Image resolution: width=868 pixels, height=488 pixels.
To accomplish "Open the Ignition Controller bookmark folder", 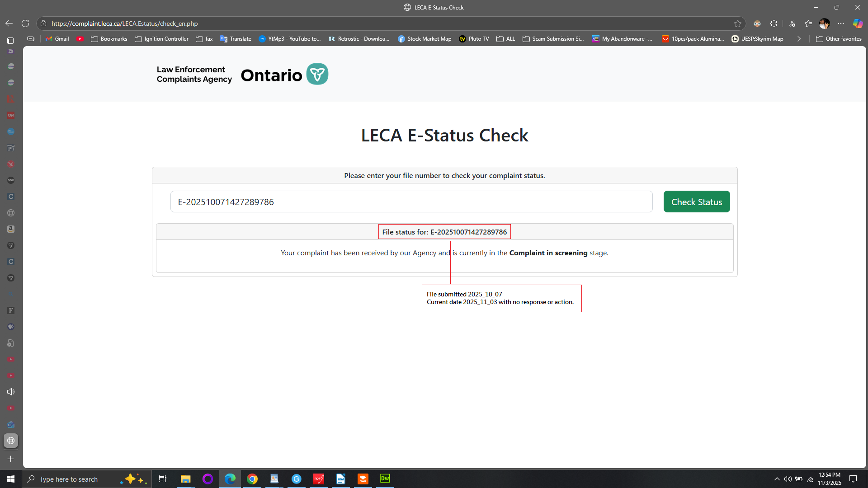I will [161, 39].
